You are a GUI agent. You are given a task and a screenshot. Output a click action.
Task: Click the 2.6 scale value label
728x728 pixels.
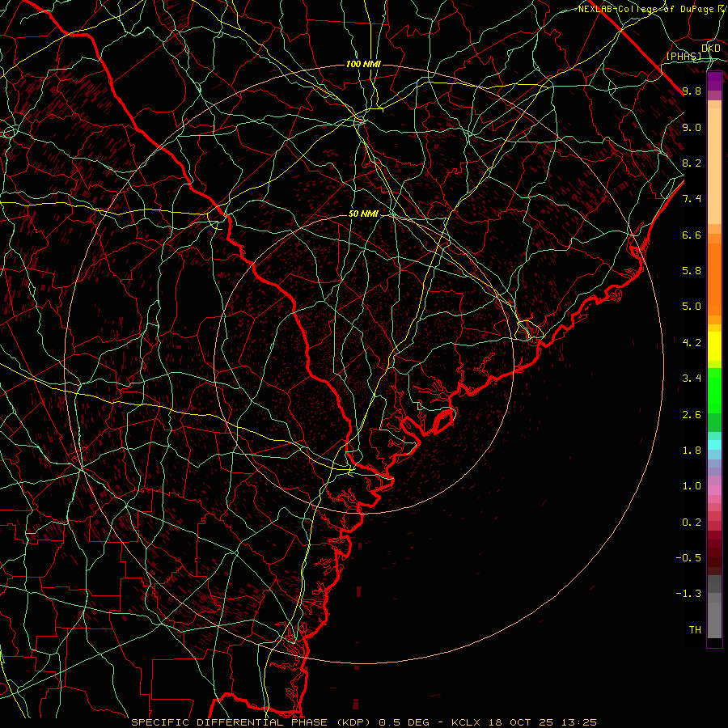click(x=692, y=415)
